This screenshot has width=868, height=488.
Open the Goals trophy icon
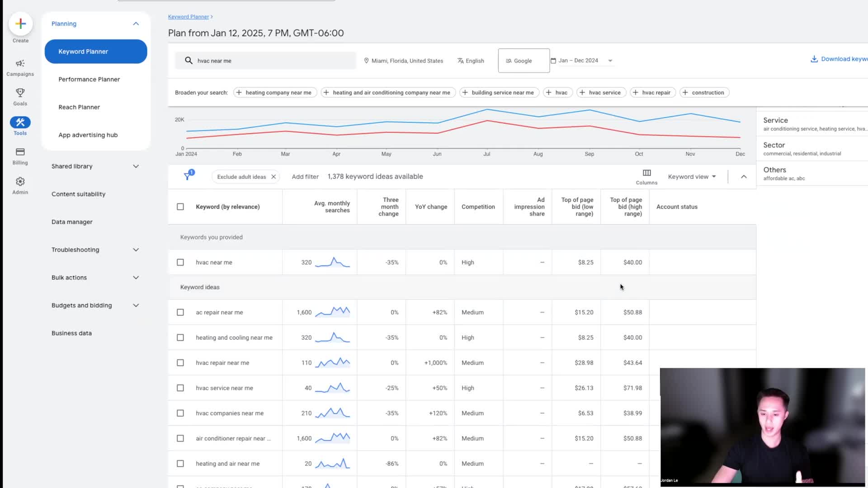[x=20, y=93]
